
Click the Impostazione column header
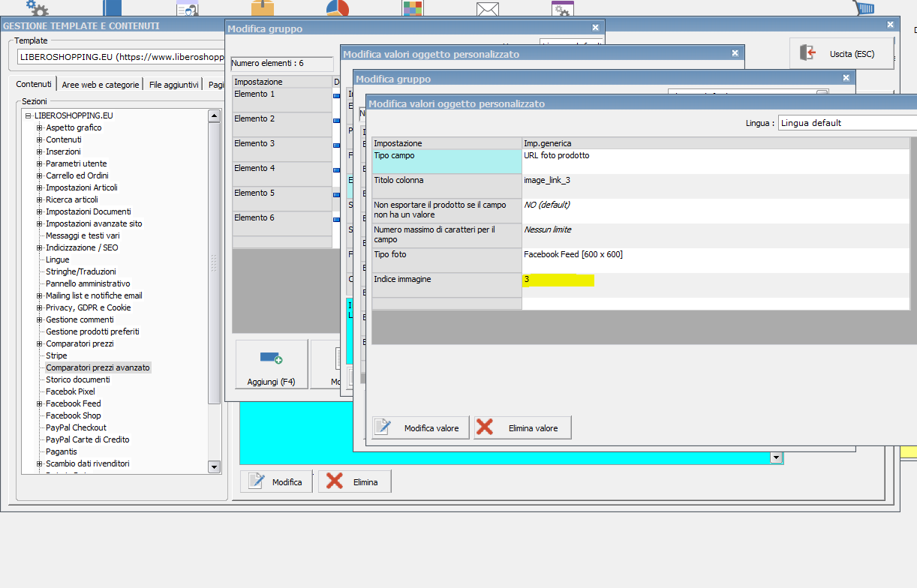coord(447,143)
